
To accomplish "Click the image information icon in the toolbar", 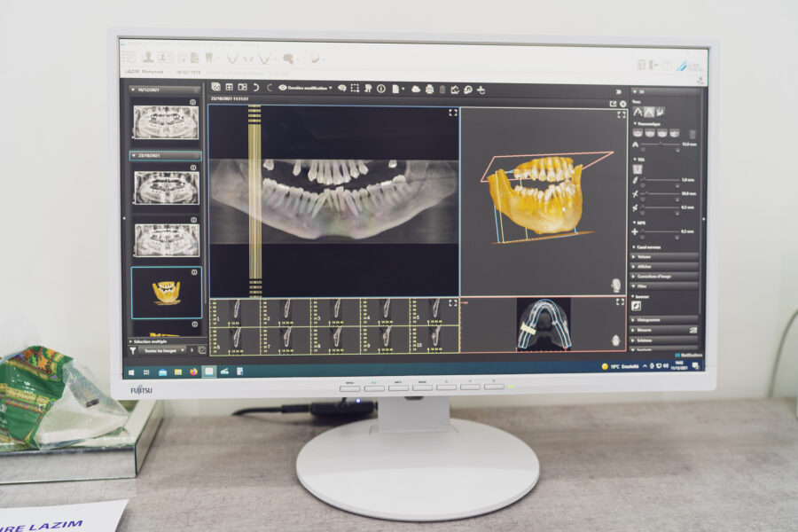I will [x=380, y=89].
